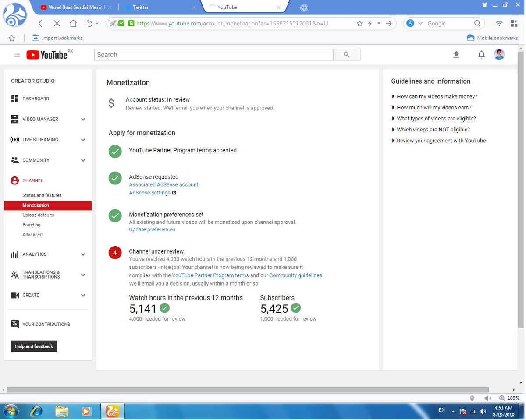Image resolution: width=526 pixels, height=420 pixels.
Task: Open the search engine selector dropdown
Action: (420, 24)
